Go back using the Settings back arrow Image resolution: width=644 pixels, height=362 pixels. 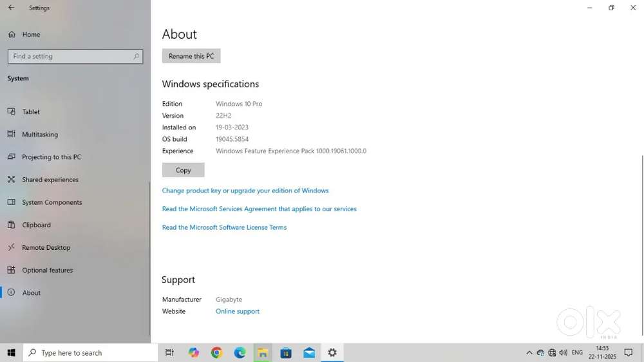(x=11, y=8)
